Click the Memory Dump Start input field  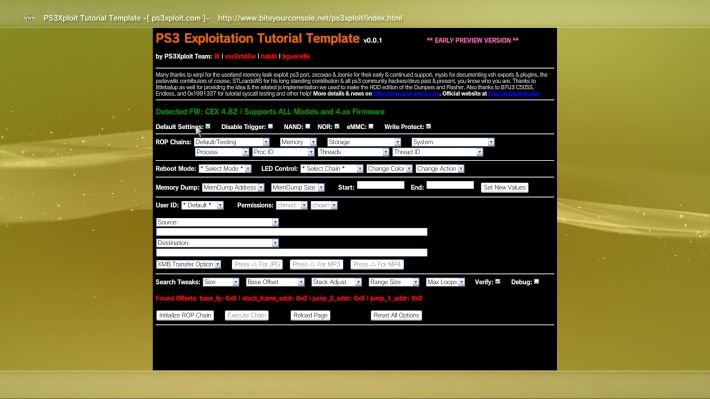tap(380, 185)
